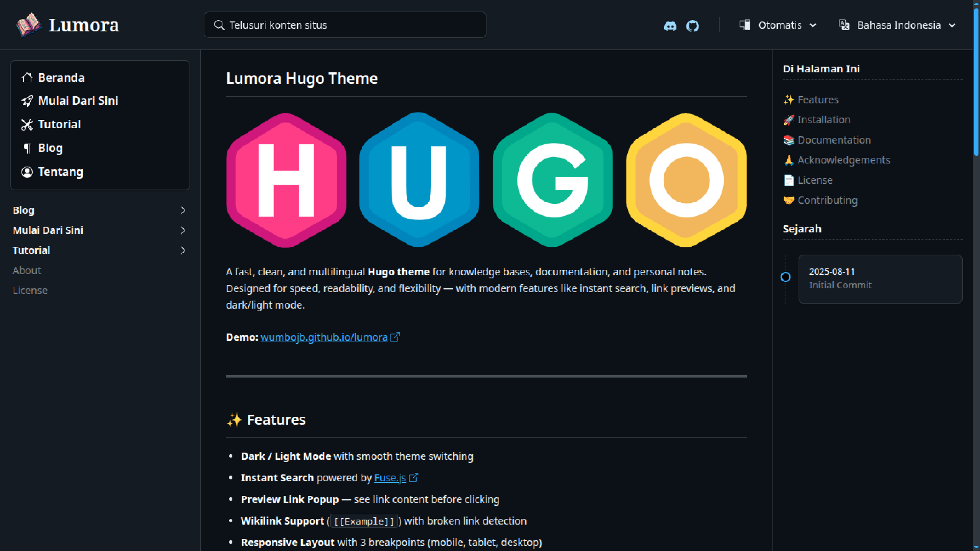
Task: Click the blue history timeline circle marker
Action: pyautogui.click(x=786, y=277)
